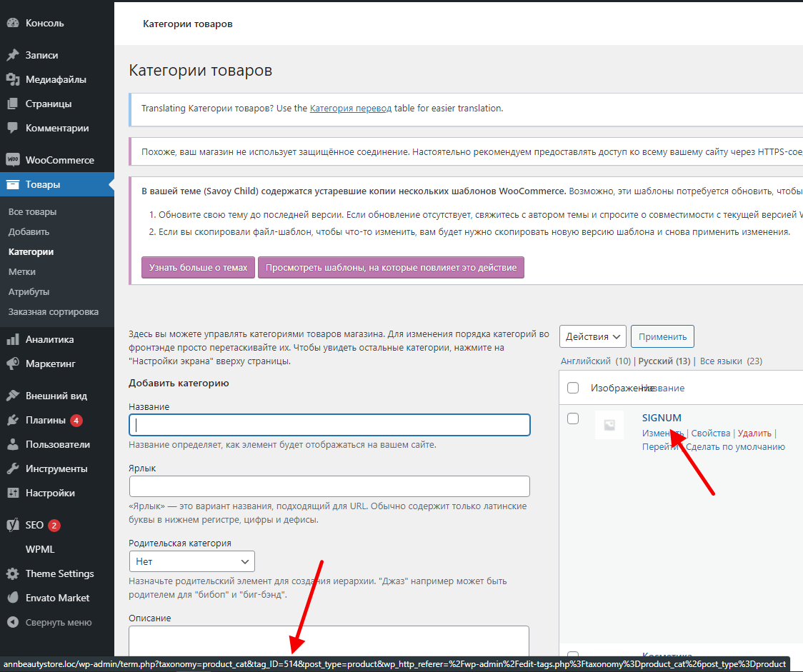Click the Envato Market leaf icon
The height and width of the screenshot is (672, 803).
tap(13, 598)
